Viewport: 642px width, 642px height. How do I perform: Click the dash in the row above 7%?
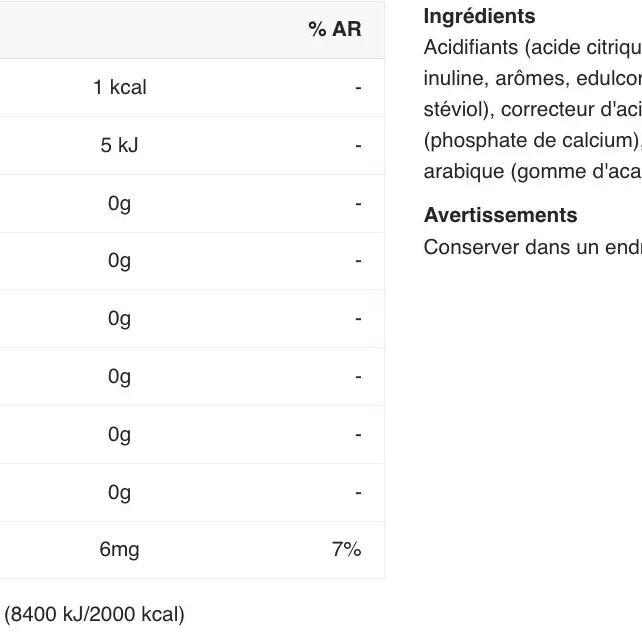357,492
